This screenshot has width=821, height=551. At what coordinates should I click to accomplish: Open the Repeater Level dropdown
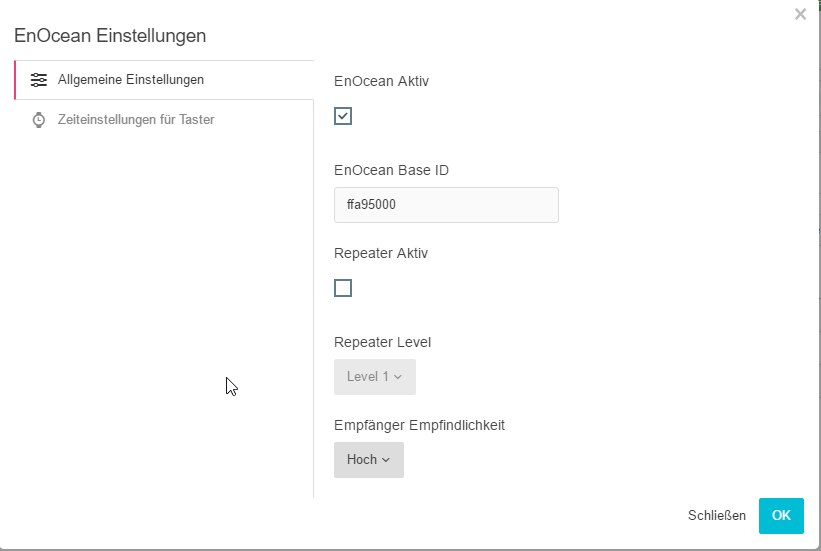(375, 377)
